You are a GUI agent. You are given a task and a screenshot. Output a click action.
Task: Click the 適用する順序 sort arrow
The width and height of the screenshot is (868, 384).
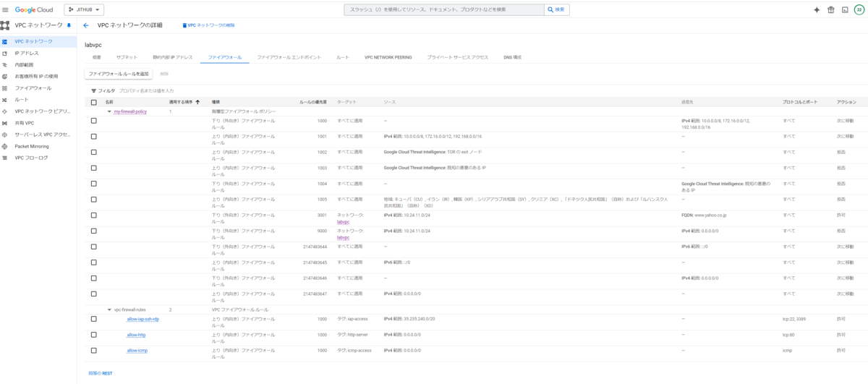[197, 102]
